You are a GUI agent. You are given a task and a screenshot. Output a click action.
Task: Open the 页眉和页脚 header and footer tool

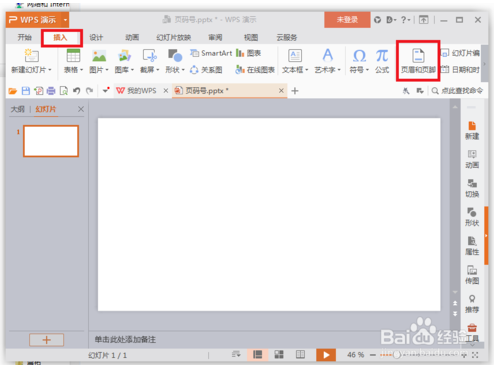418,61
